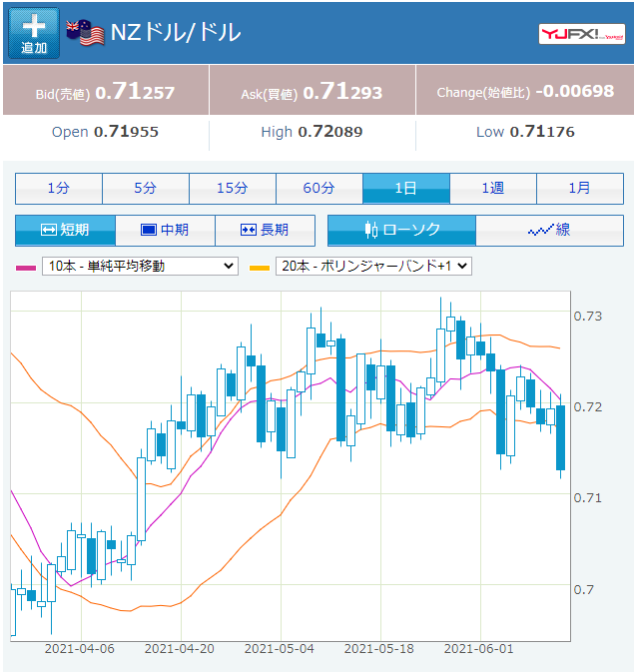
Task: Click the 2021-05-04 date axis label
Action: click(x=280, y=649)
